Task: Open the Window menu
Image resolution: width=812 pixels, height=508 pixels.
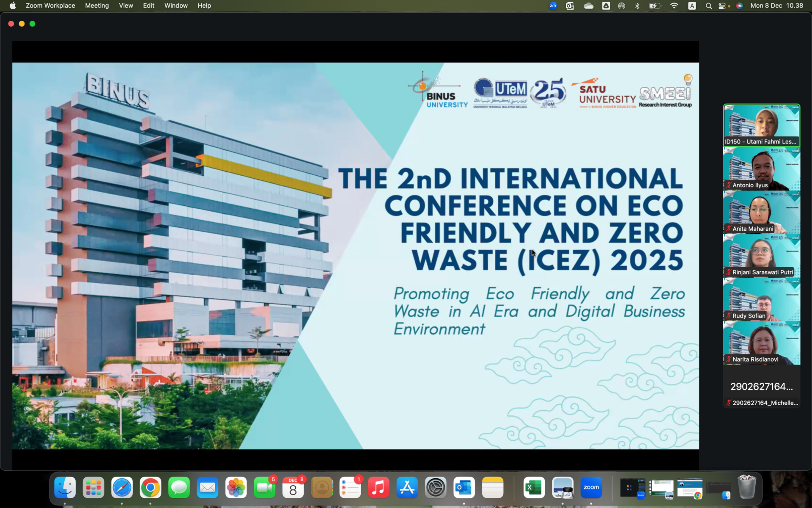Action: [x=176, y=6]
